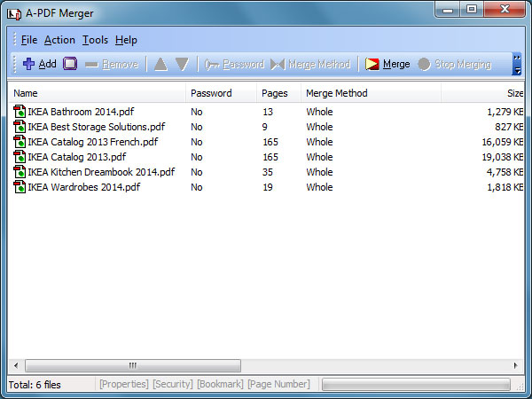Screen dimensions: 532x399
Task: Click the yellow-red Merge icon
Action: click(372, 64)
